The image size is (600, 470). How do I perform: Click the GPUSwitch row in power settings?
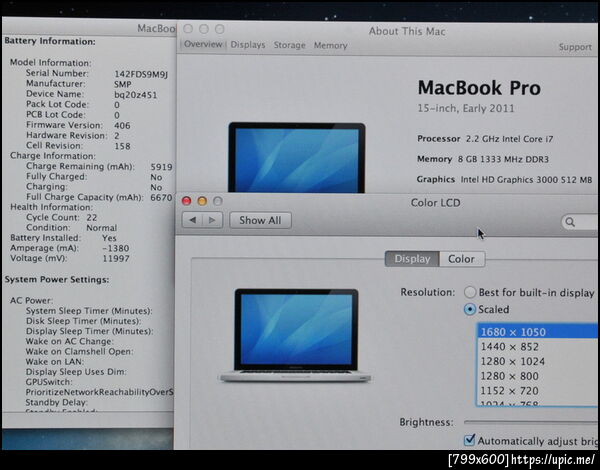49,382
